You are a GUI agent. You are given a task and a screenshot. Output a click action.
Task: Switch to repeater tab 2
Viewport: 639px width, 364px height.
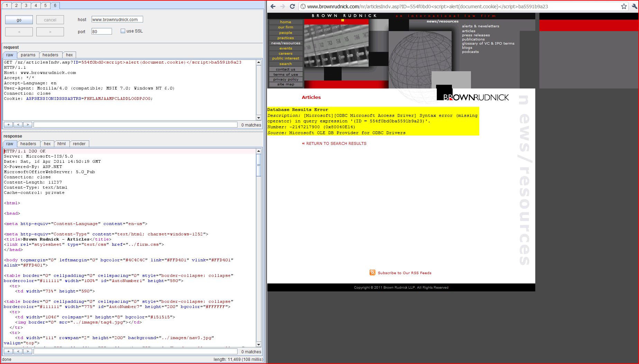tap(16, 5)
